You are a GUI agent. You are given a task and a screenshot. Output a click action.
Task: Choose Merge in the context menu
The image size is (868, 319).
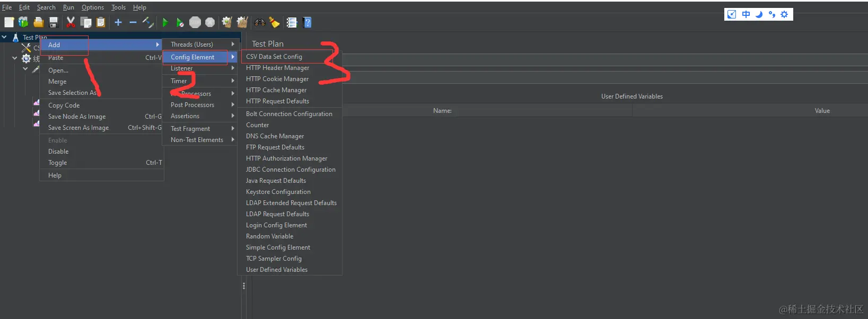click(102, 82)
